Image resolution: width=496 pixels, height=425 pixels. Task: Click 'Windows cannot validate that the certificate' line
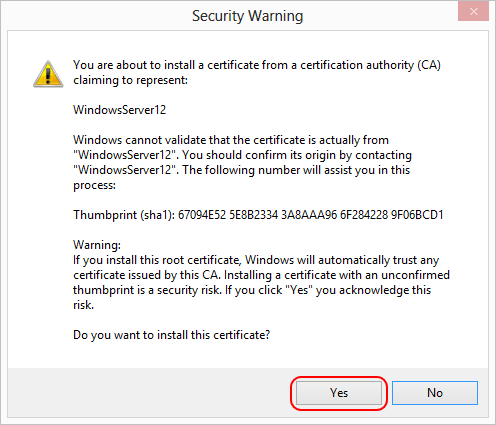pos(231,140)
